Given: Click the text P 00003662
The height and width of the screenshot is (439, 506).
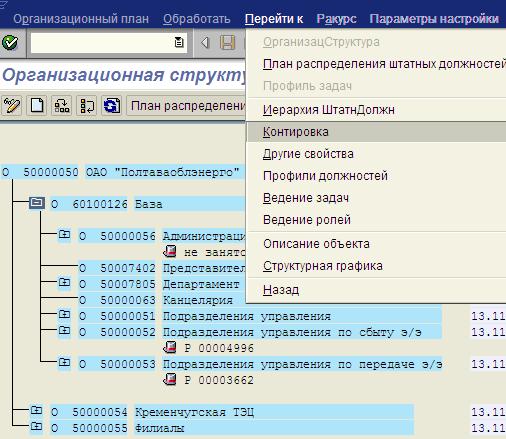Looking at the screenshot, I should tap(219, 380).
